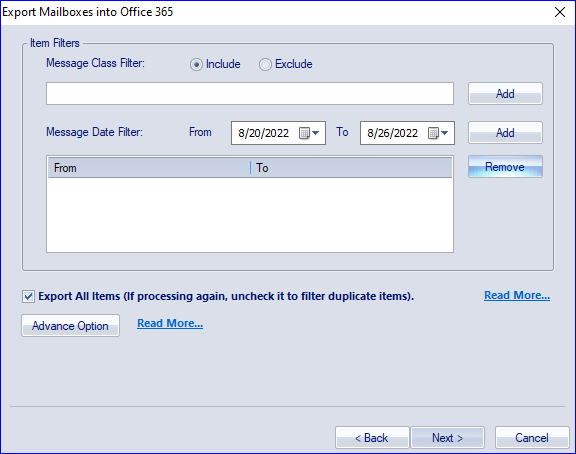Expand the From date dropdown arrow
Viewport: 576px width, 454px height.
pyautogui.click(x=316, y=133)
